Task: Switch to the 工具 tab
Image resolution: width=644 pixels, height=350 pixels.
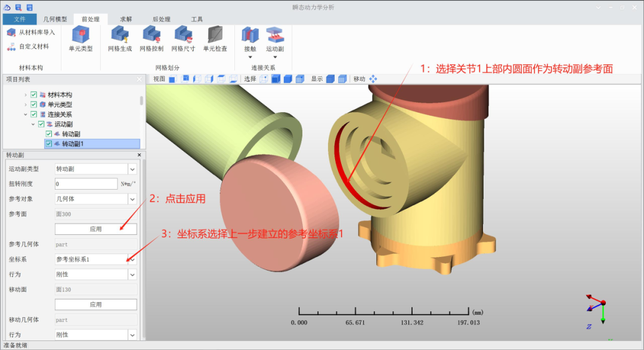Action: [197, 19]
